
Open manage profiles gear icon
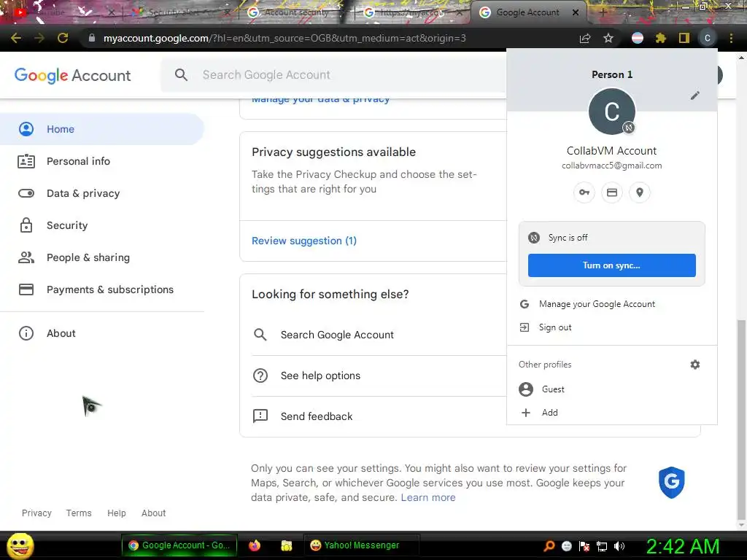[x=695, y=365]
